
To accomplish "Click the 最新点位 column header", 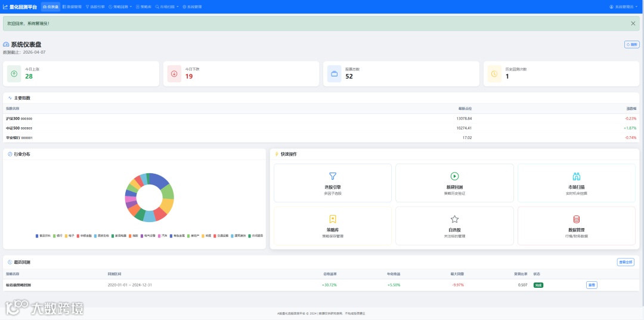I will pos(465,109).
